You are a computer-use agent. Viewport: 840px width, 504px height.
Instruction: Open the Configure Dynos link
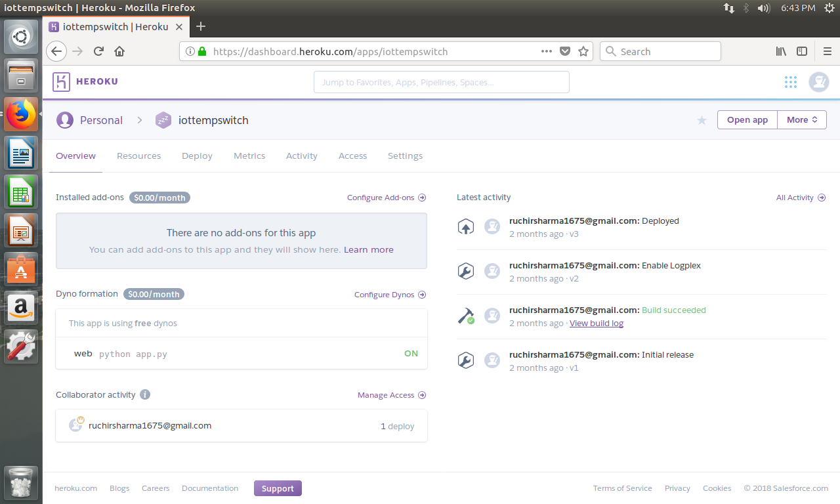tap(390, 295)
